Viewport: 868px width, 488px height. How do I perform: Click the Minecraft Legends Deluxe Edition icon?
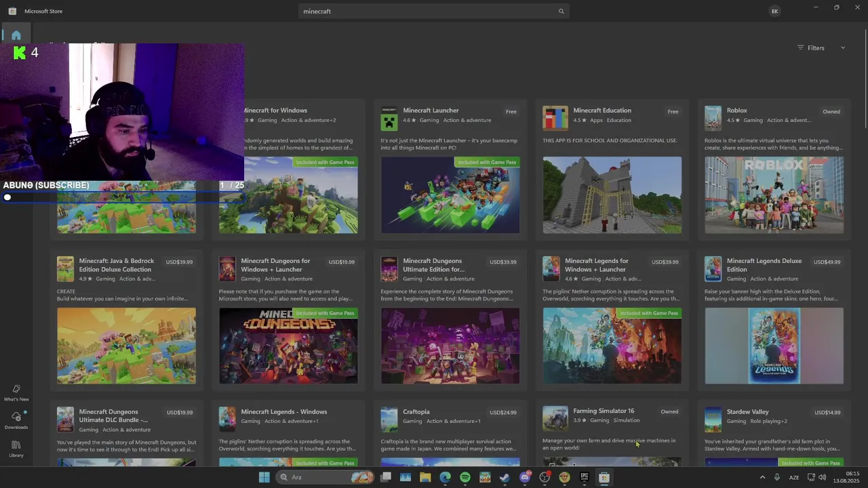(x=713, y=268)
